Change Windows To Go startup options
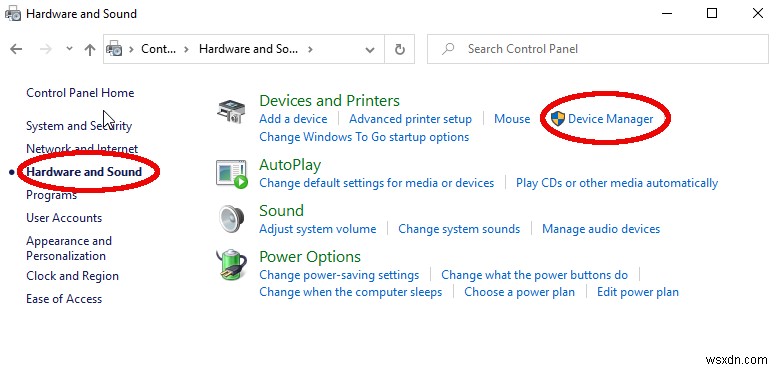Image resolution: width=779 pixels, height=370 pixels. click(364, 137)
